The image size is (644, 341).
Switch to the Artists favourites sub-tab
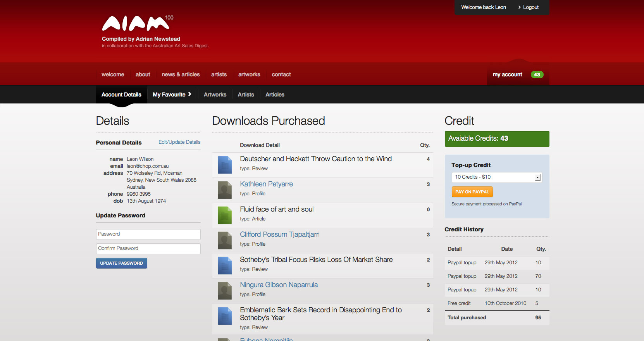tap(246, 95)
